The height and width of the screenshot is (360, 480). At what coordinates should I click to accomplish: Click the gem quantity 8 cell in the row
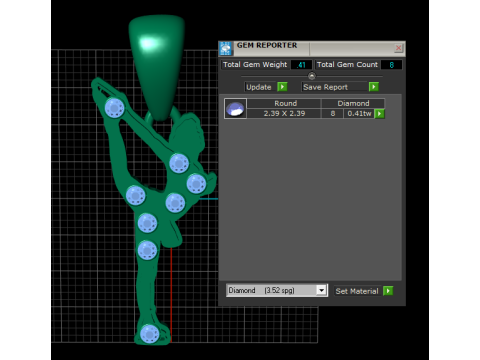pos(333,113)
